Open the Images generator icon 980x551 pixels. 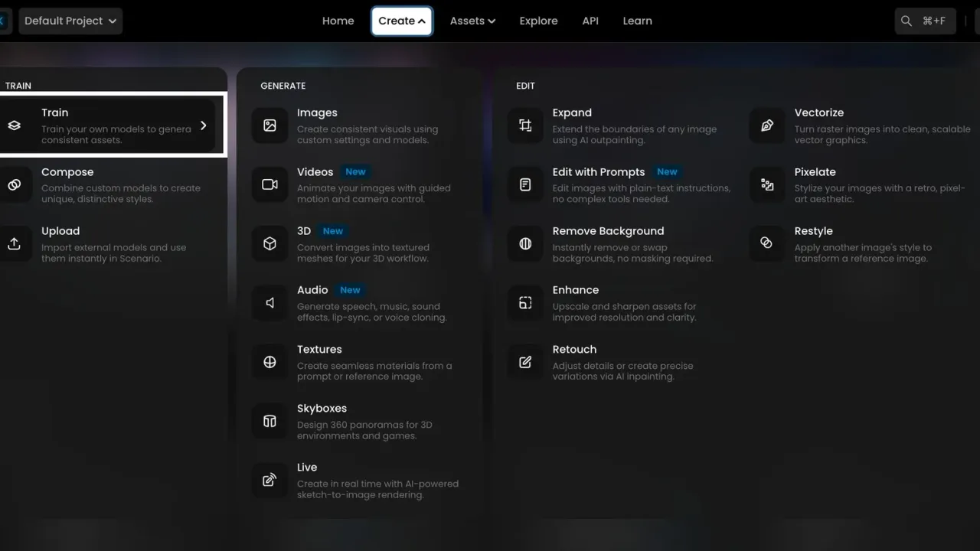click(269, 126)
